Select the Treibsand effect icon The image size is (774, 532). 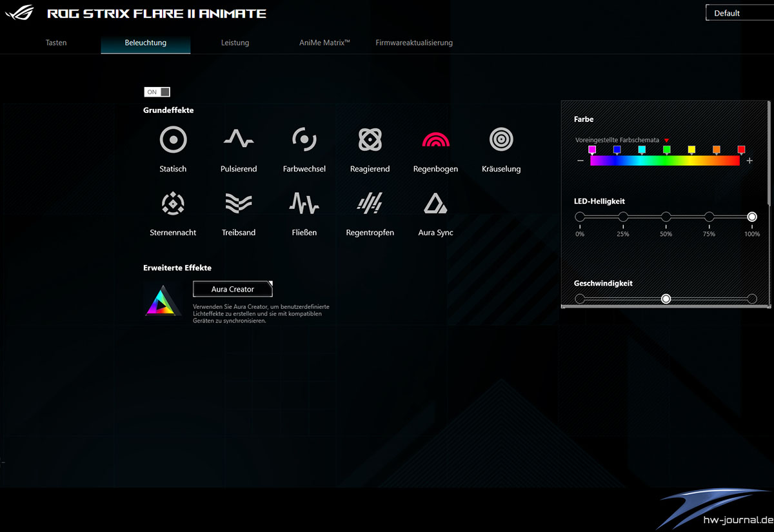(x=239, y=203)
